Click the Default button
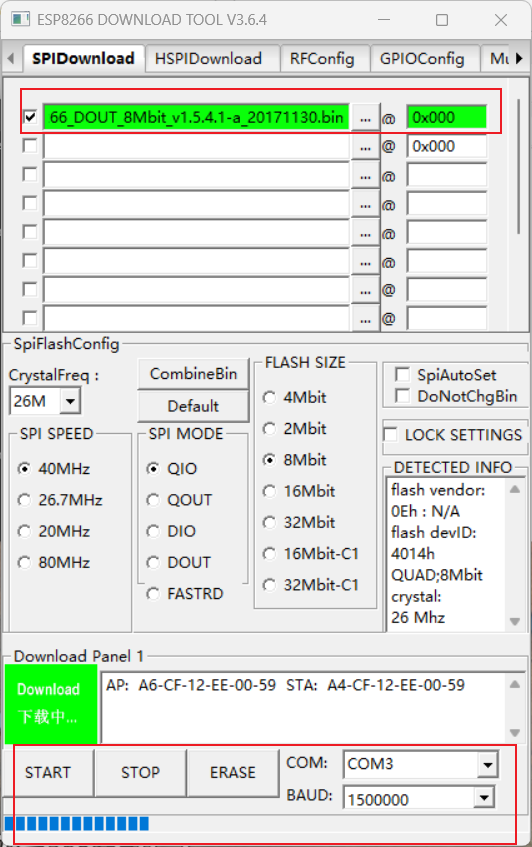This screenshot has width=532, height=847. tap(193, 406)
